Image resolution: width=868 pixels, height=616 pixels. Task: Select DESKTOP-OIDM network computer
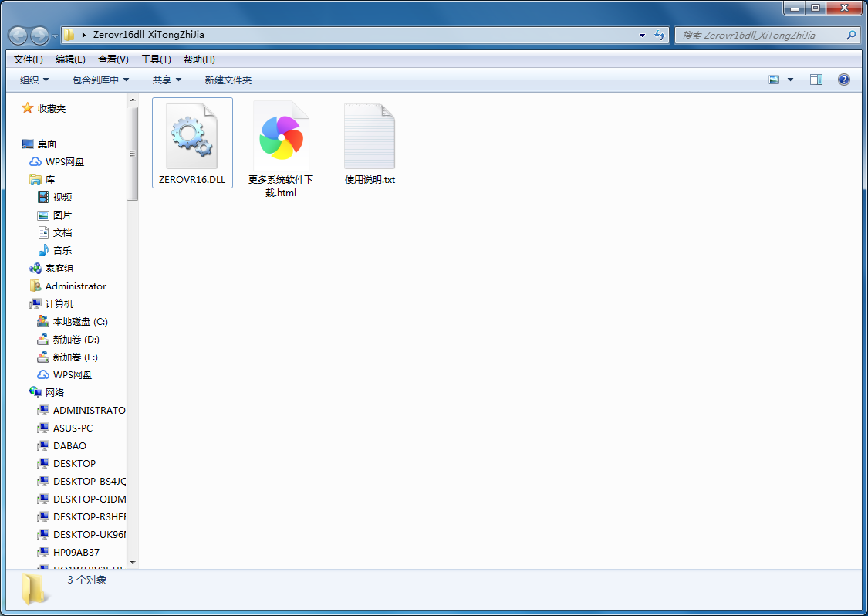point(81,499)
